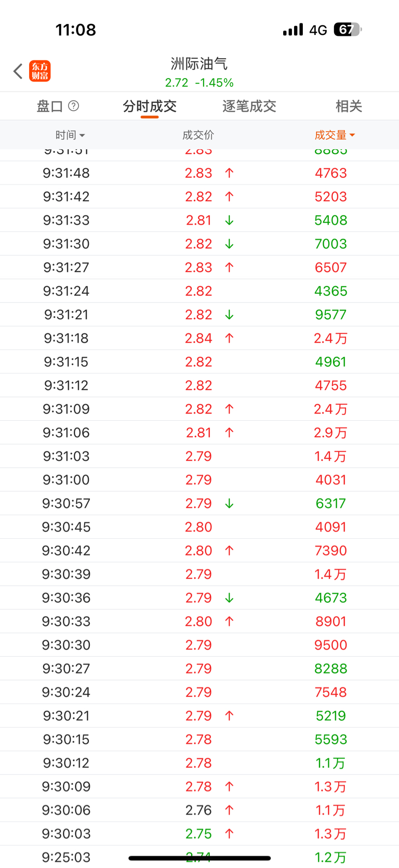
Task: Tap the back arrow icon
Action: point(18,71)
